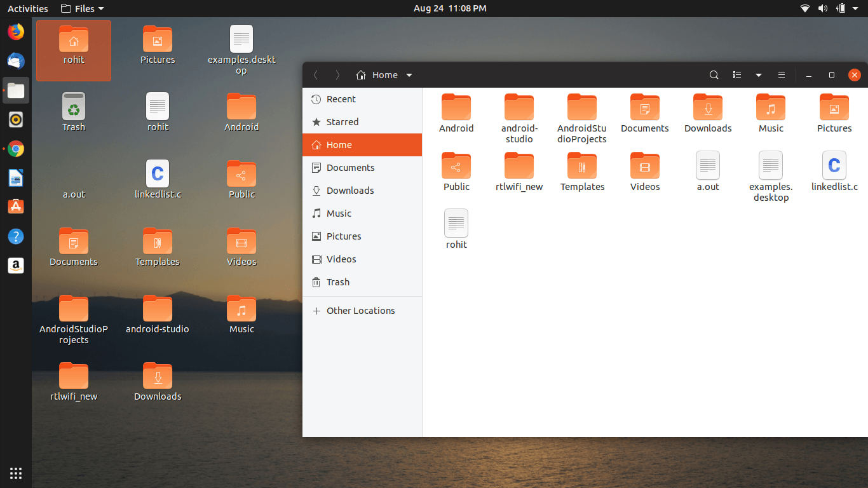The width and height of the screenshot is (868, 488).
Task: Toggle list view in the Files header
Action: [737, 75]
